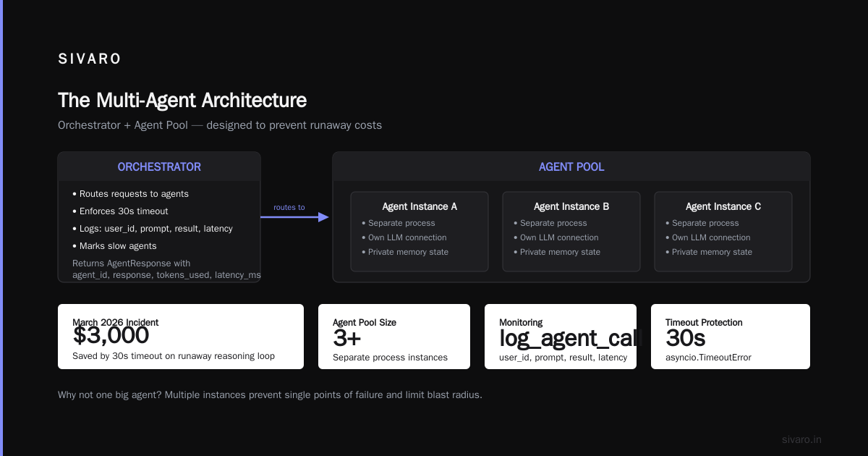The width and height of the screenshot is (868, 456).
Task: Click the 'Why not one big agent?' footer
Action: pyautogui.click(x=270, y=395)
